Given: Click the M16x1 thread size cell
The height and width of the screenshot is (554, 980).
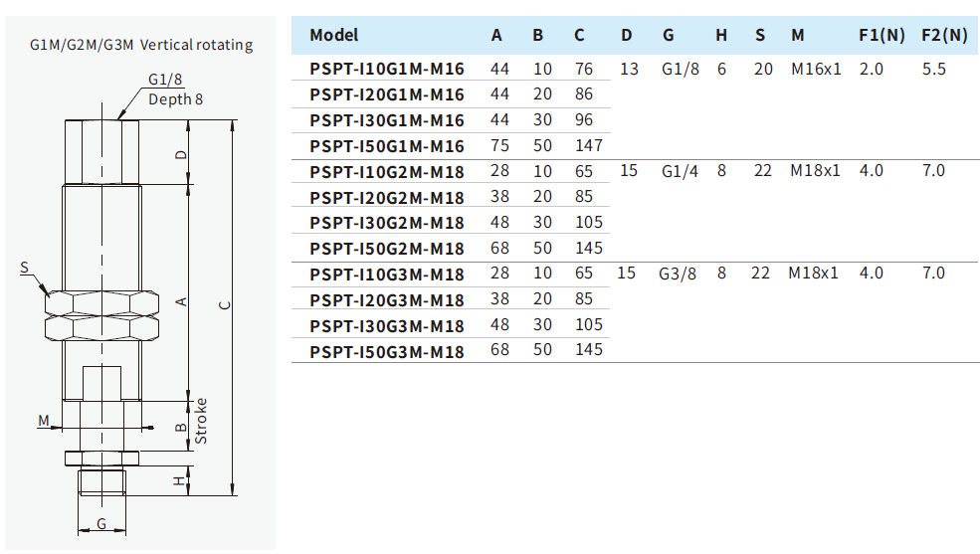Looking at the screenshot, I should click(x=817, y=69).
